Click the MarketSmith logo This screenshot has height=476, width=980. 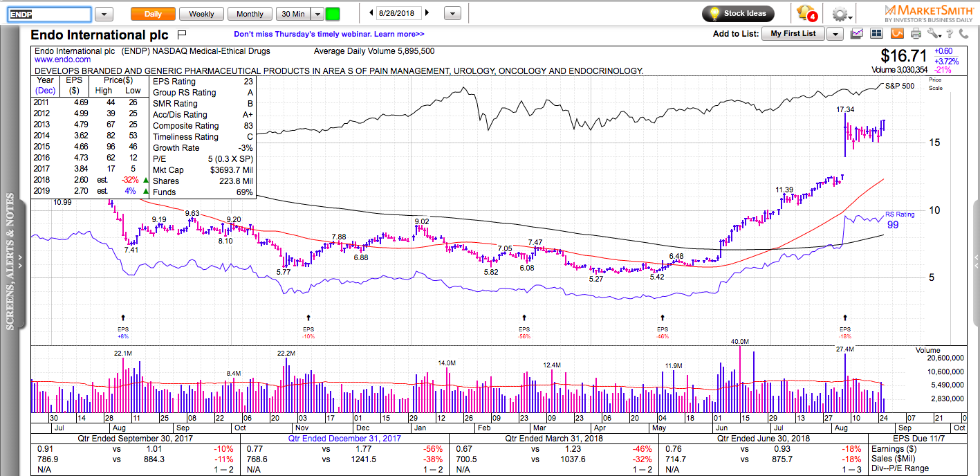[x=930, y=13]
